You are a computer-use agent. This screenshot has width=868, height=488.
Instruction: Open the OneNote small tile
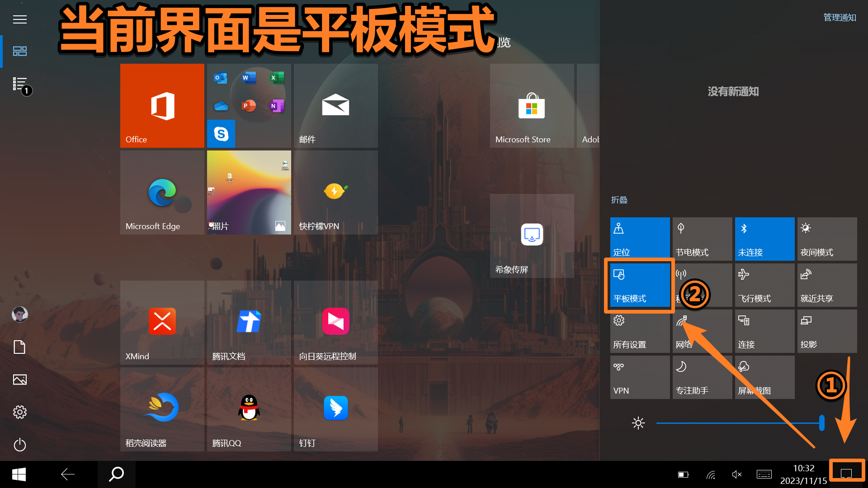tap(277, 106)
